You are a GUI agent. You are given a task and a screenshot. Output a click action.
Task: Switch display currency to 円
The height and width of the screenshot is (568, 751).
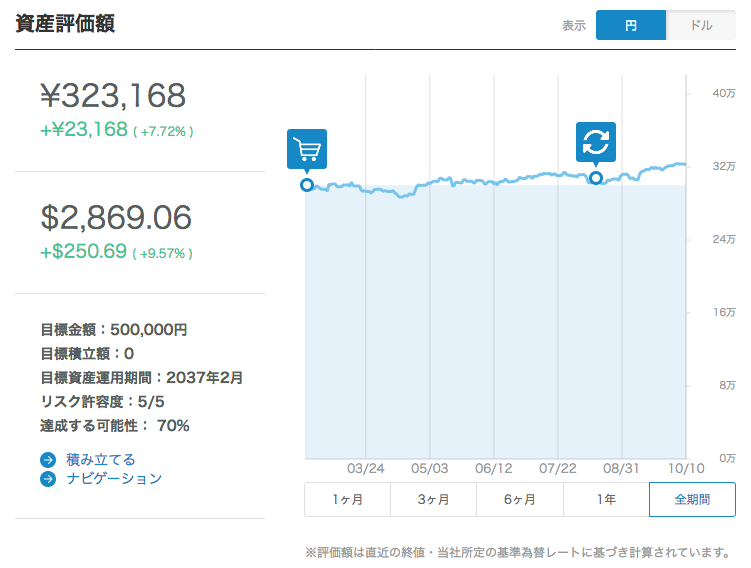point(630,26)
